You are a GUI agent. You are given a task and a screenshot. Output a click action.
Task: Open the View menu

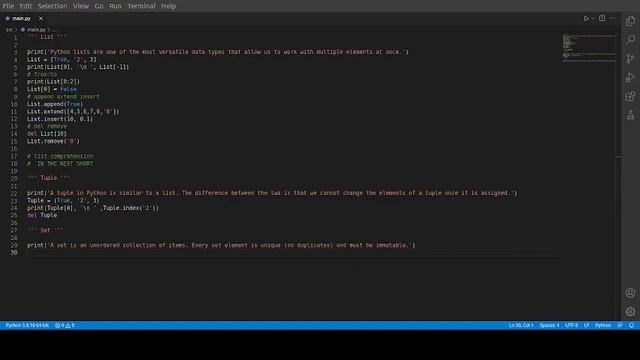coord(81,6)
